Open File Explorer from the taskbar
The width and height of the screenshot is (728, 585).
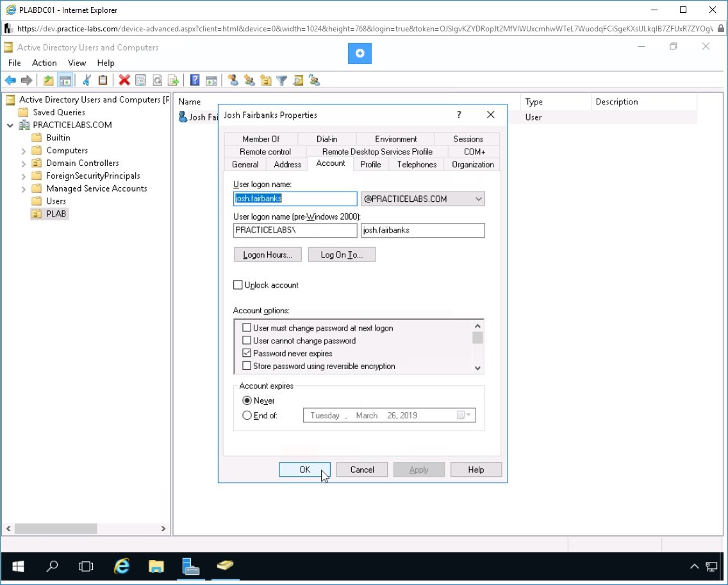click(x=156, y=566)
